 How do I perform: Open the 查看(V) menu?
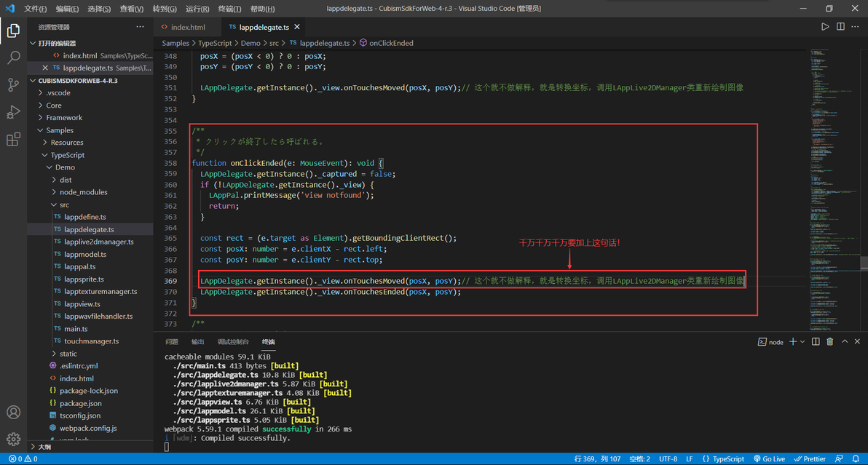(x=132, y=9)
